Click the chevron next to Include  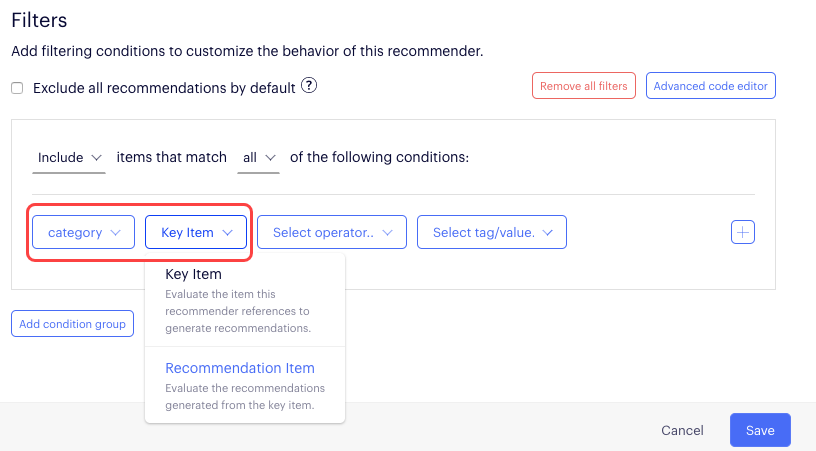click(96, 158)
